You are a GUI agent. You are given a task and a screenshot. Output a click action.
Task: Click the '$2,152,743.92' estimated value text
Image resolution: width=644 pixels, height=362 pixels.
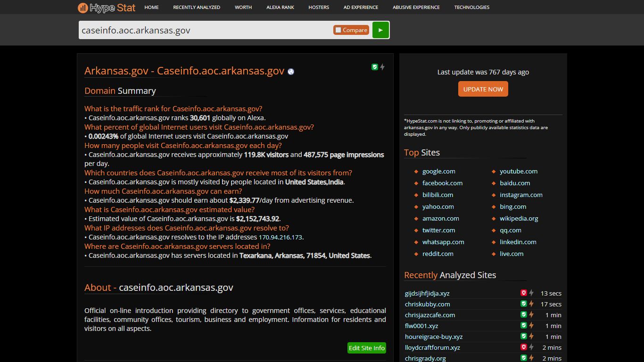point(257,219)
